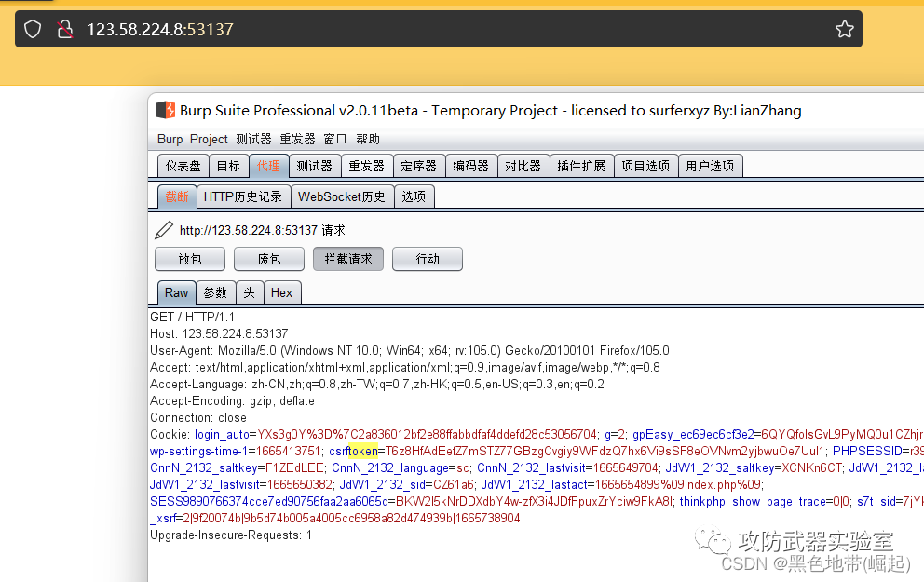Click the thinkphp_show_page_trace cookie name
The image size is (924, 582).
[x=753, y=501]
